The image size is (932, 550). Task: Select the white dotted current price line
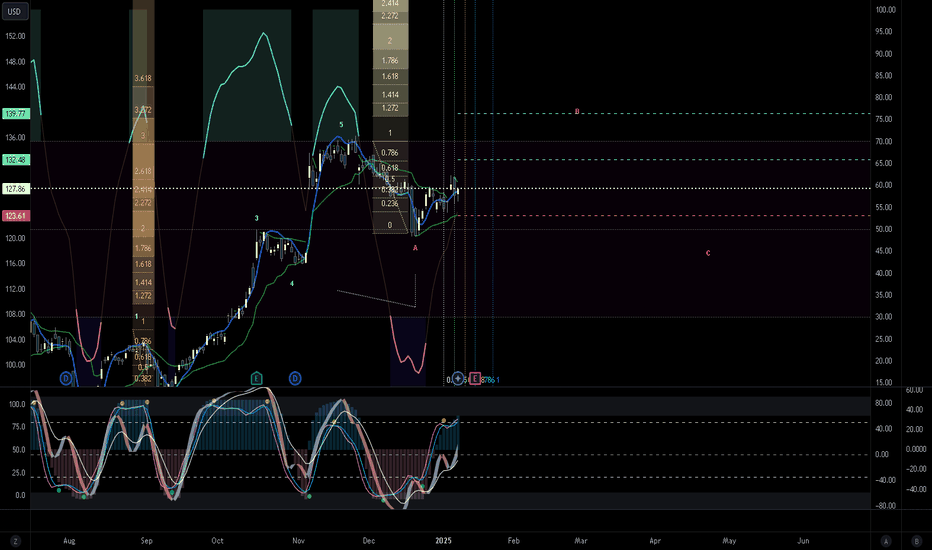[x=451, y=188]
